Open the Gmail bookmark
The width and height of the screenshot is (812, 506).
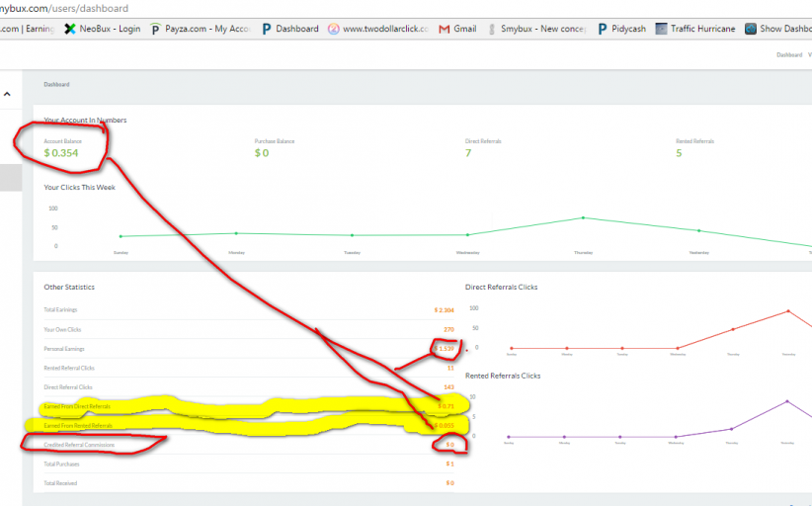coord(457,29)
